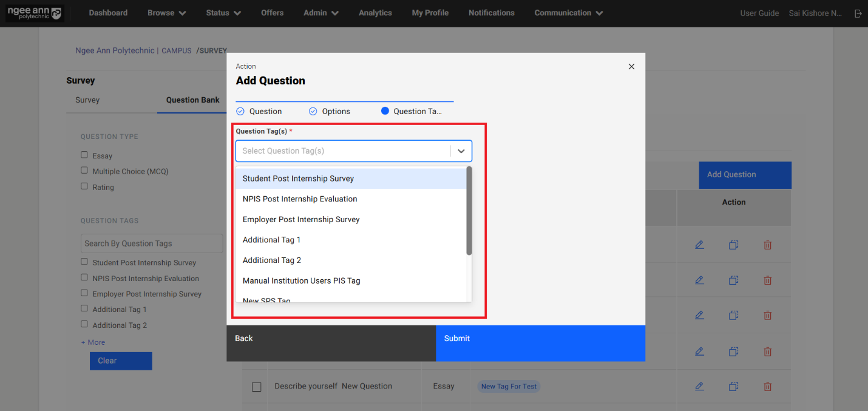
Task: Click duplicate icon in first row
Action: (733, 245)
